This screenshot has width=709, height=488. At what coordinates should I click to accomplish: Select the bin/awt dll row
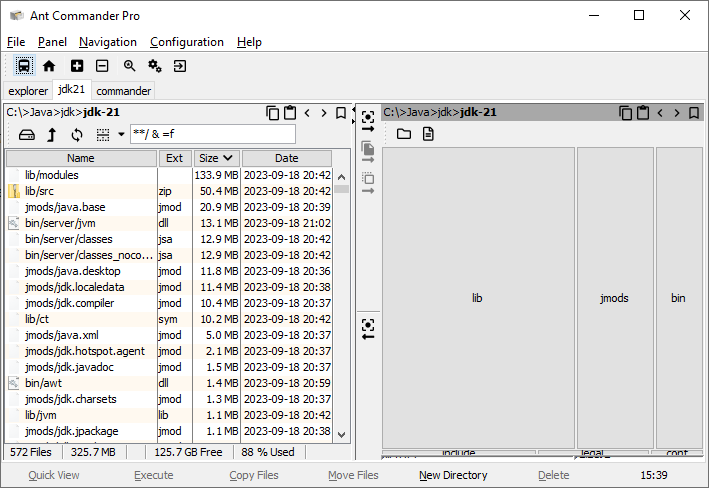pyautogui.click(x=169, y=383)
